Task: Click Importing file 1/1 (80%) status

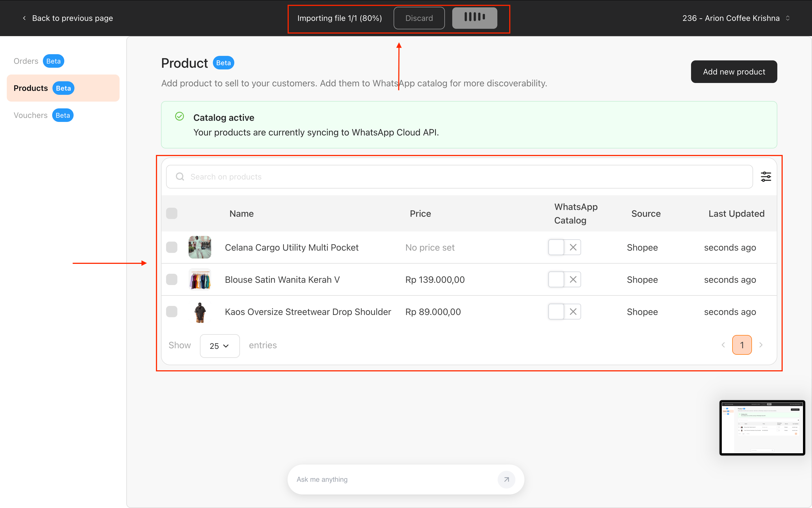Action: tap(339, 18)
